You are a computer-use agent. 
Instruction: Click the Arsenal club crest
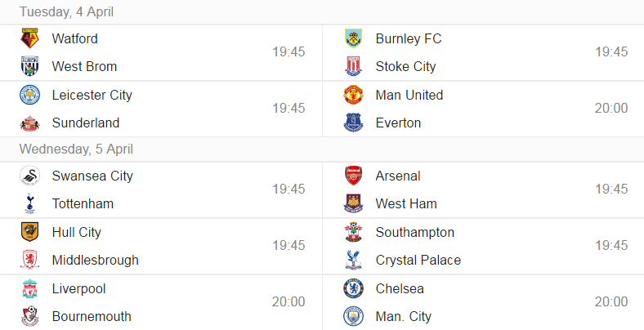353,176
